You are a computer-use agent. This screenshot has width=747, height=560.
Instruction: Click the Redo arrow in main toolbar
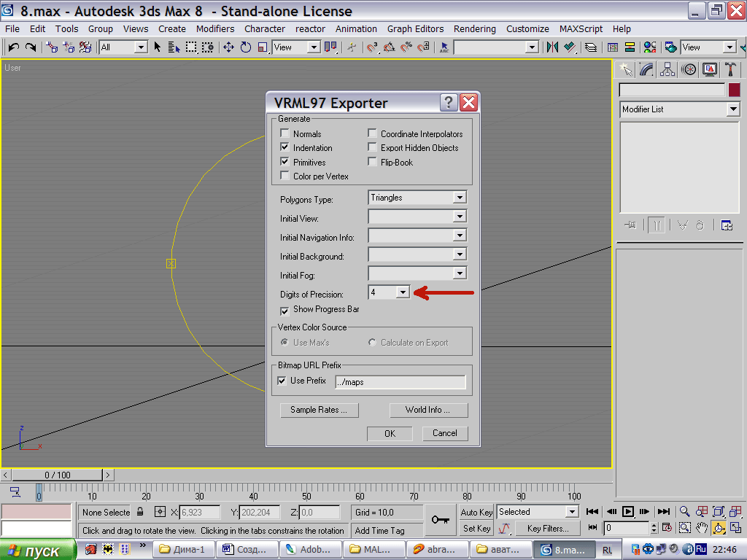(31, 47)
